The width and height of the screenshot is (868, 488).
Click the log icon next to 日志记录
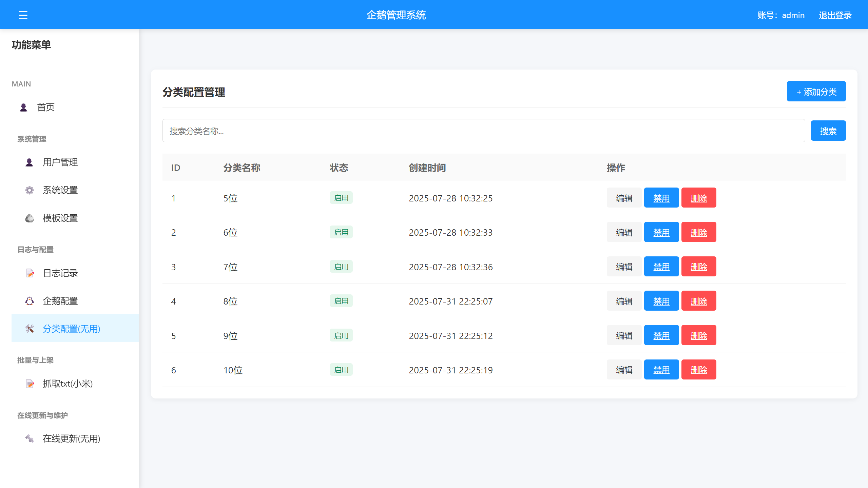tap(30, 273)
